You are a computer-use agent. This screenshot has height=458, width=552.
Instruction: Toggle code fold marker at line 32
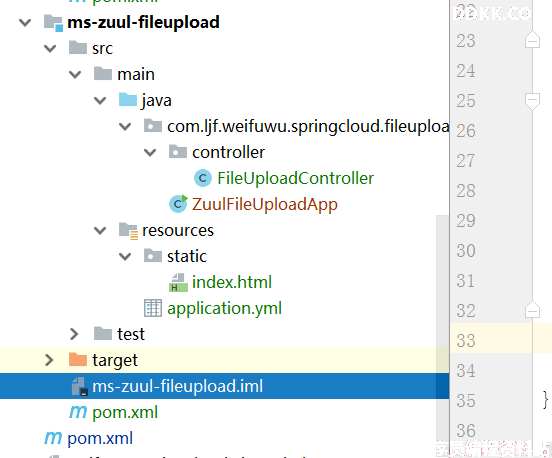pyautogui.click(x=532, y=309)
